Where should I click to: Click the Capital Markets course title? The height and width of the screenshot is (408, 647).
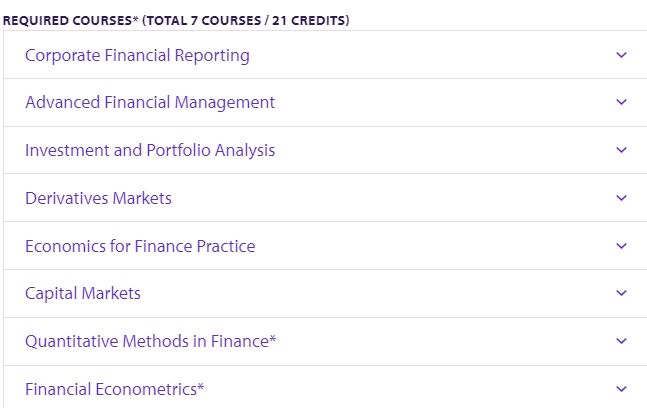[x=83, y=293]
